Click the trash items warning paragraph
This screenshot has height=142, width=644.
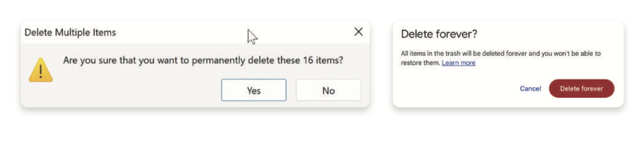click(x=500, y=54)
